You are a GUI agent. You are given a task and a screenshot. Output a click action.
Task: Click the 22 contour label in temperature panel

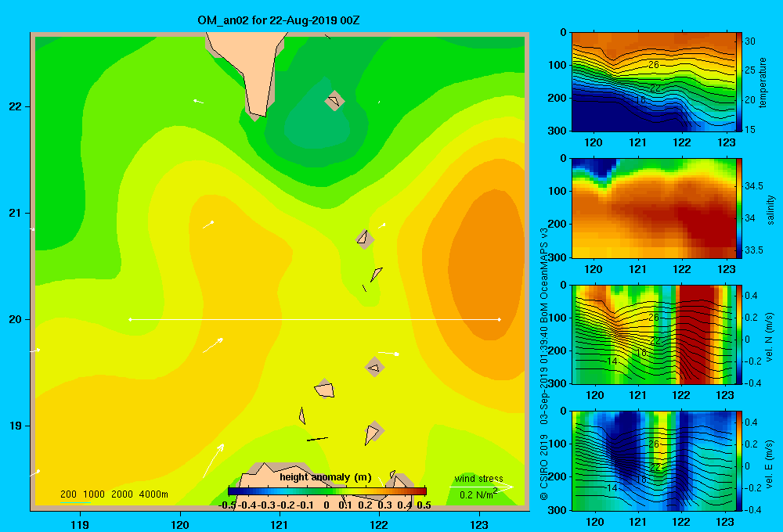point(655,88)
